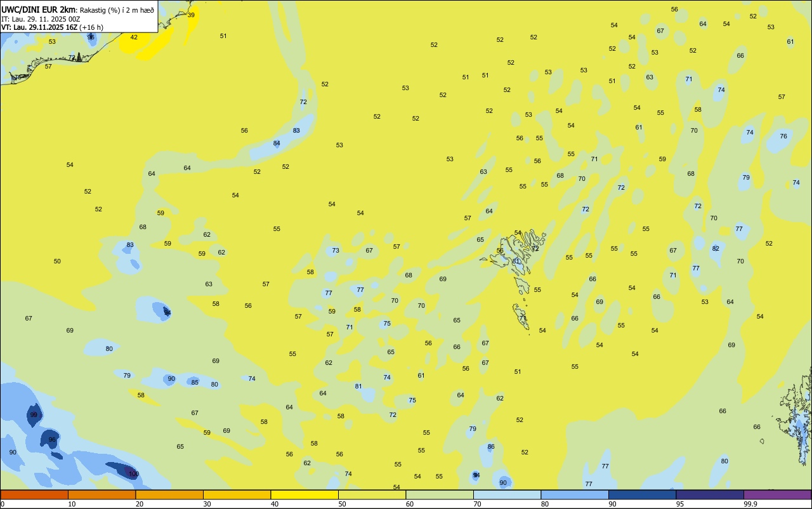812x509 pixels.
Task: Click the '39' humidity value near top
Action: coord(191,15)
